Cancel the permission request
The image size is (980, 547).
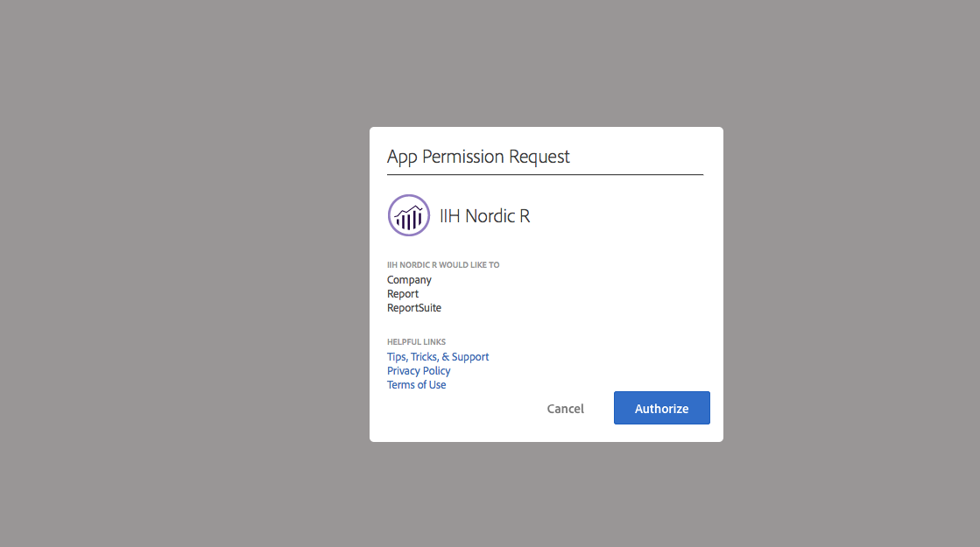tap(565, 409)
